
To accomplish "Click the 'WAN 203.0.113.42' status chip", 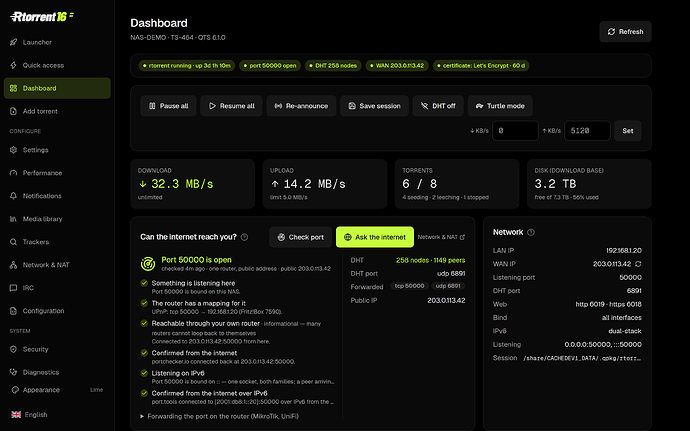I will [x=397, y=66].
